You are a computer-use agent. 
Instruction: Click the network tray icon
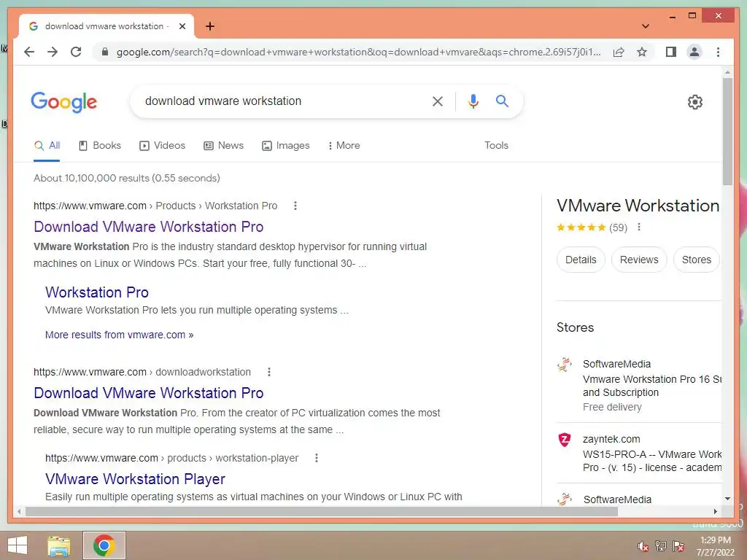click(x=661, y=546)
